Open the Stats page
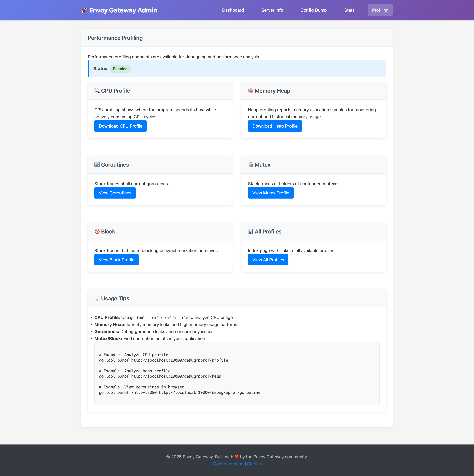This screenshot has height=476, width=474. click(349, 10)
